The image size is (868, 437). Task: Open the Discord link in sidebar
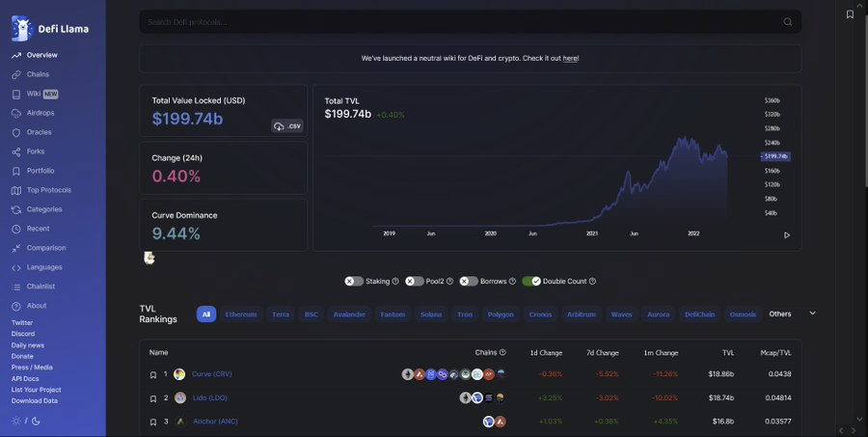point(23,334)
